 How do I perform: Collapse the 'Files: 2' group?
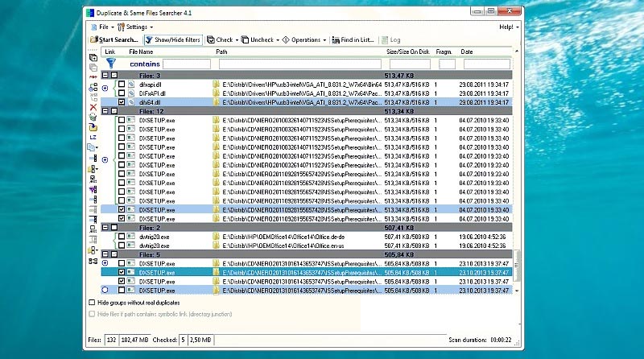pos(105,227)
